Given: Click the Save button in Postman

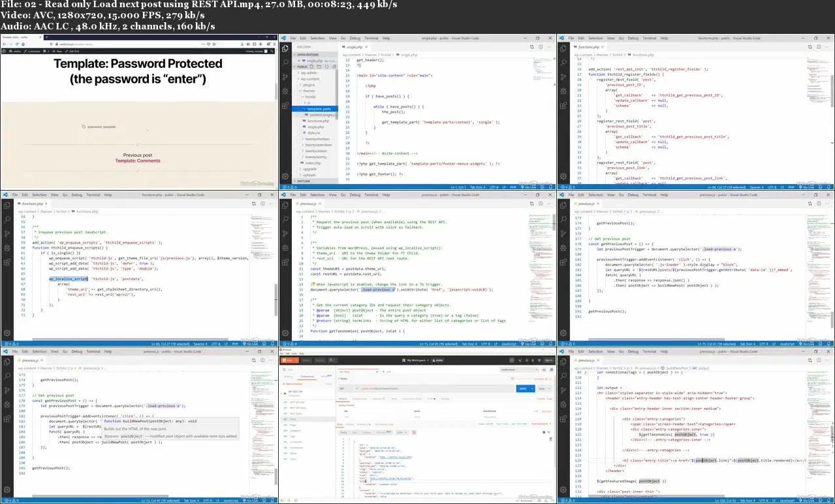Looking at the screenshot, I should tap(541, 388).
